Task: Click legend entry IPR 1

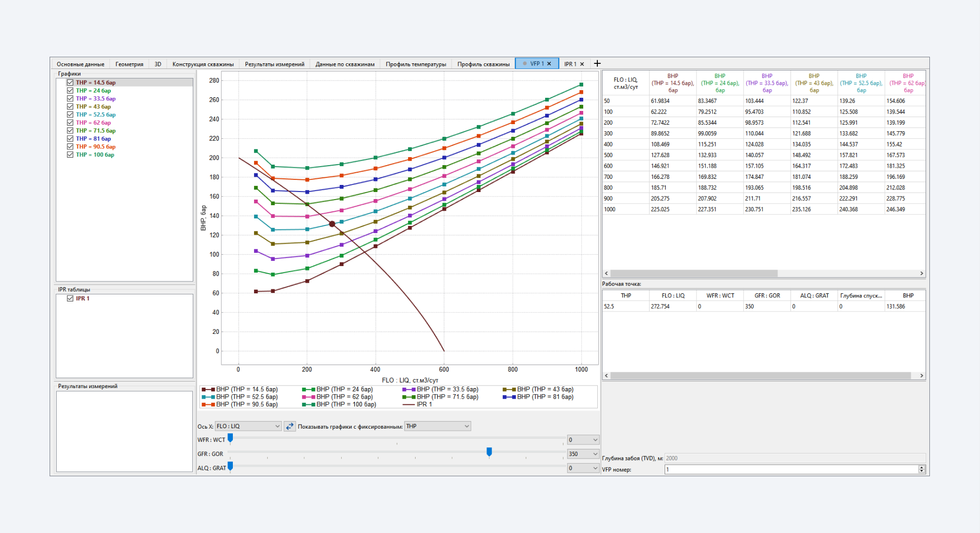Action: 417,405
